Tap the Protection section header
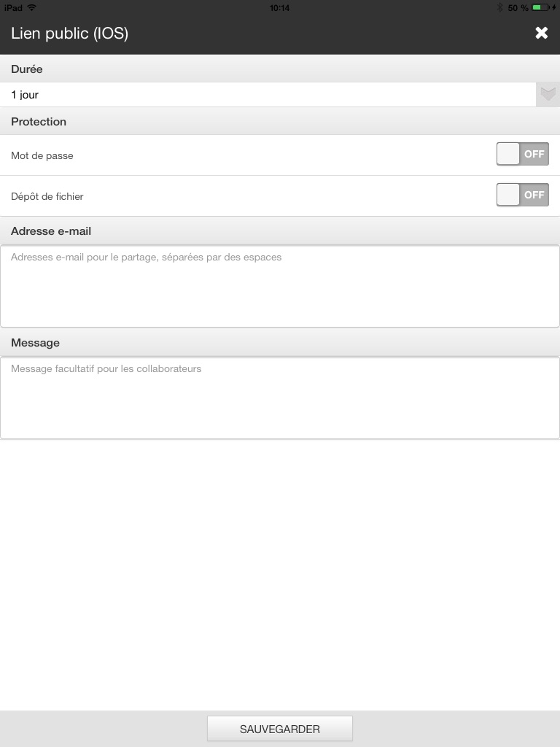Screen dimensions: 560x747 [39, 122]
